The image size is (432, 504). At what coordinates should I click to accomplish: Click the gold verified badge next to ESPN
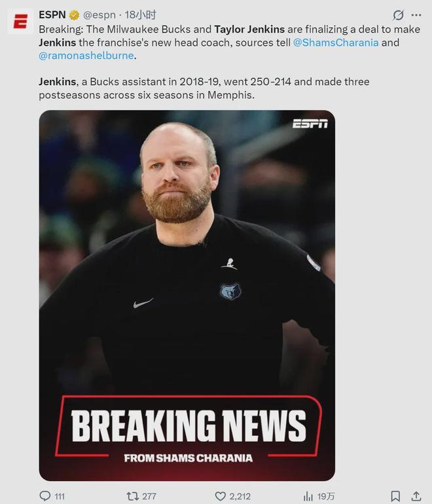pyautogui.click(x=75, y=15)
